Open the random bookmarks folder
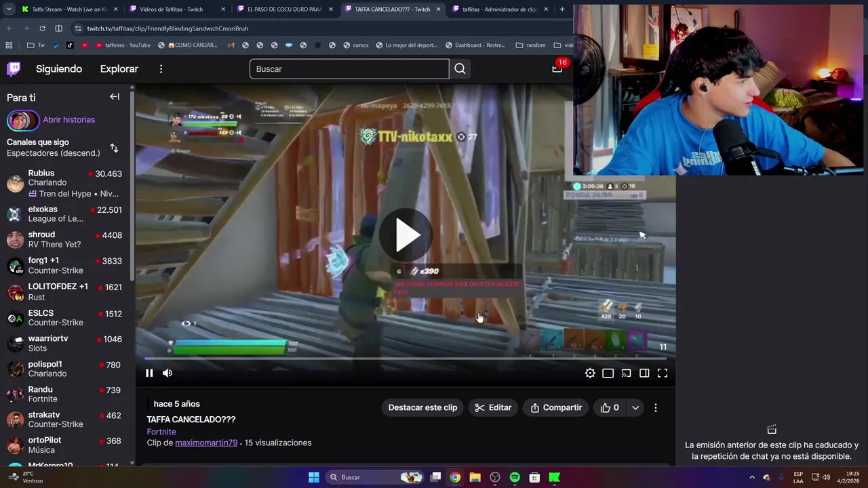The height and width of the screenshot is (488, 868). (530, 45)
